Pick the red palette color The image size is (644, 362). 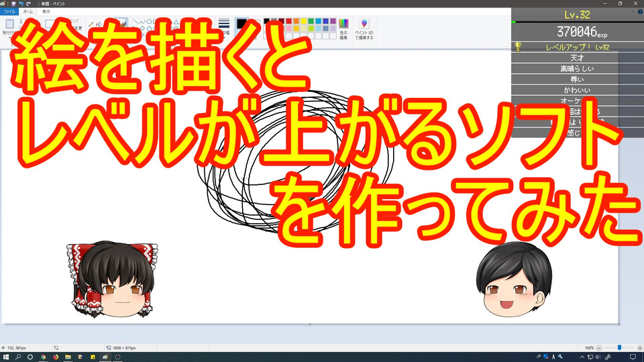pyautogui.click(x=288, y=21)
